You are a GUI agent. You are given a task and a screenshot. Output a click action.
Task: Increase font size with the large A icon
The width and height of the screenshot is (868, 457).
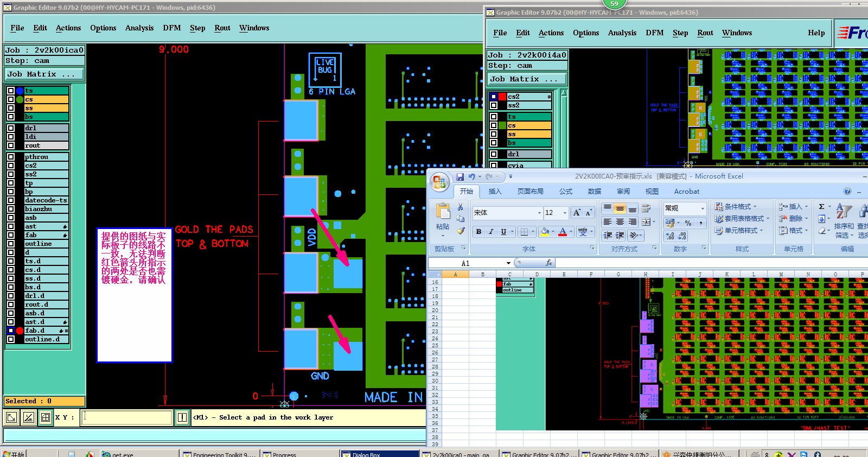(577, 213)
